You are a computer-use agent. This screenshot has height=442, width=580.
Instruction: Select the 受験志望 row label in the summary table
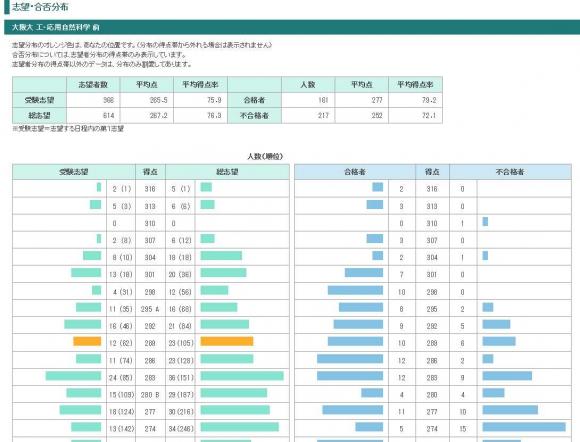click(39, 100)
